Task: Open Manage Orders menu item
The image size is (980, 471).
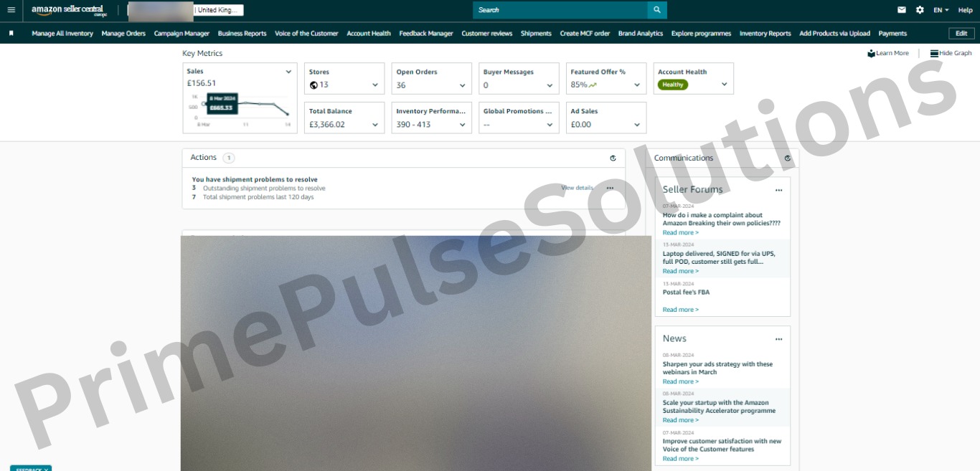Action: [x=123, y=33]
